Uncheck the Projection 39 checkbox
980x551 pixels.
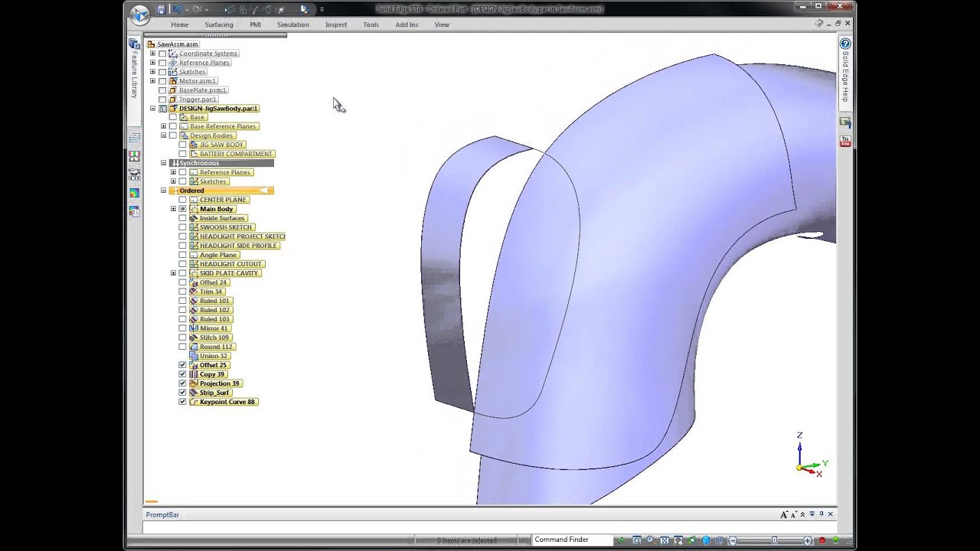click(182, 383)
